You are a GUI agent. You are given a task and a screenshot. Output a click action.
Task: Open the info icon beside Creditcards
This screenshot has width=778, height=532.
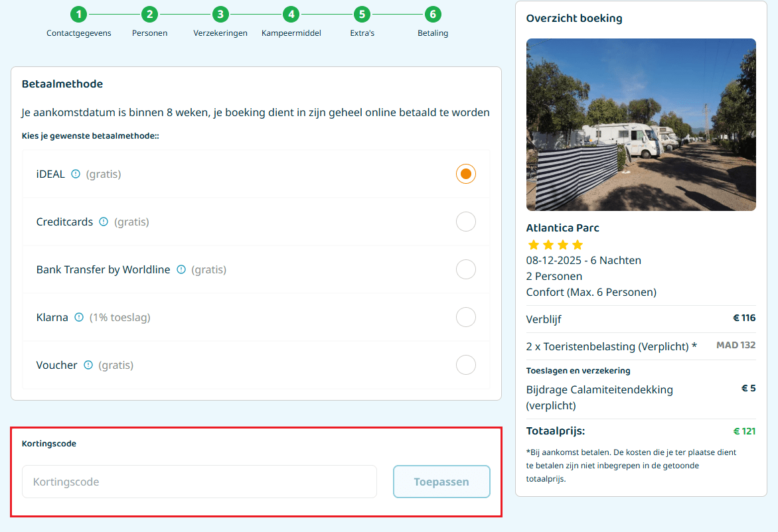[104, 222]
